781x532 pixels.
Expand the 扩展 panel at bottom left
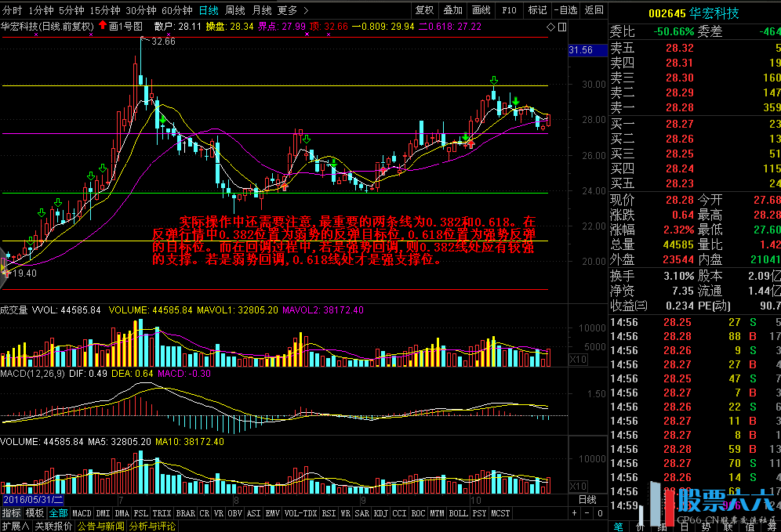coord(16,526)
